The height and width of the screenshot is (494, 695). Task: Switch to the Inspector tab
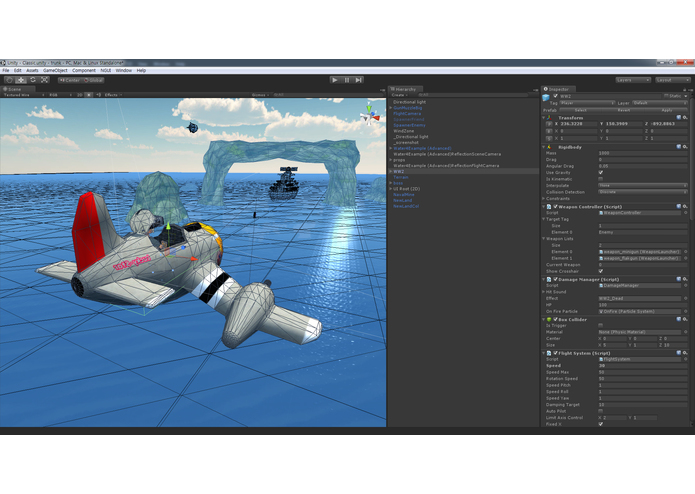point(558,89)
